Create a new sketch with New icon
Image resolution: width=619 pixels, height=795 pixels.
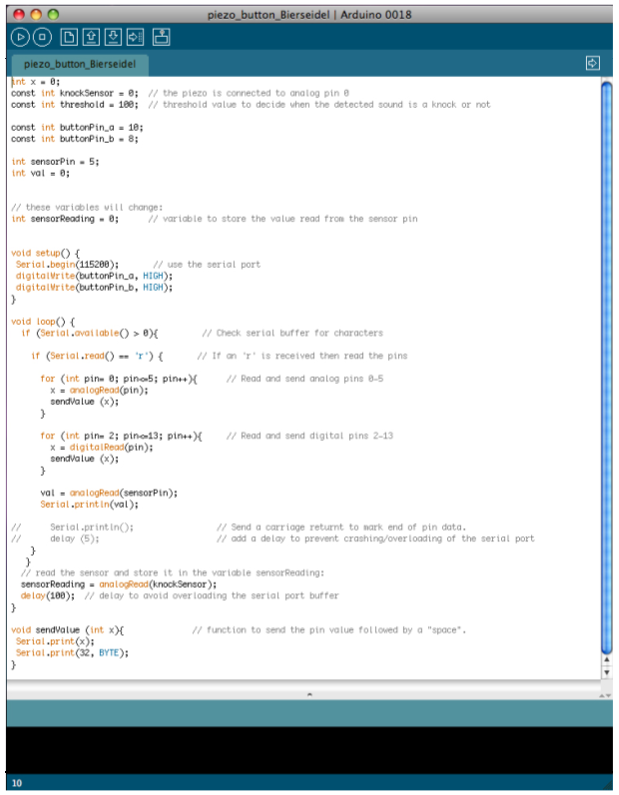[68, 37]
